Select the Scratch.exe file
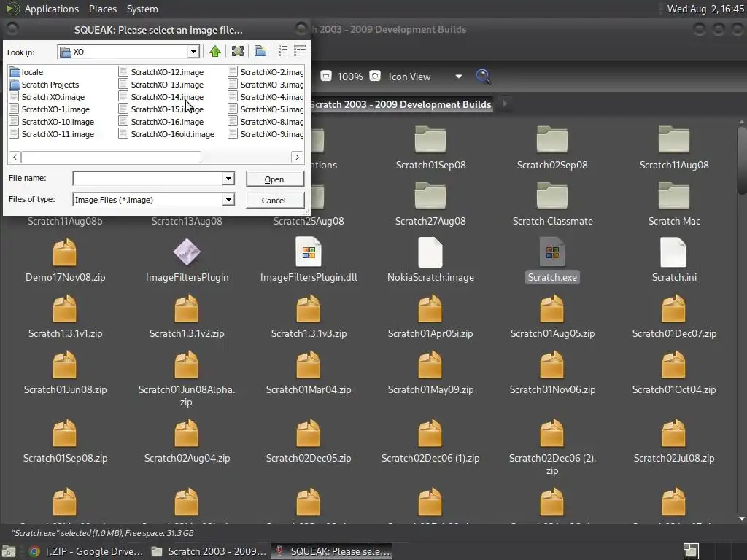 [x=552, y=260]
